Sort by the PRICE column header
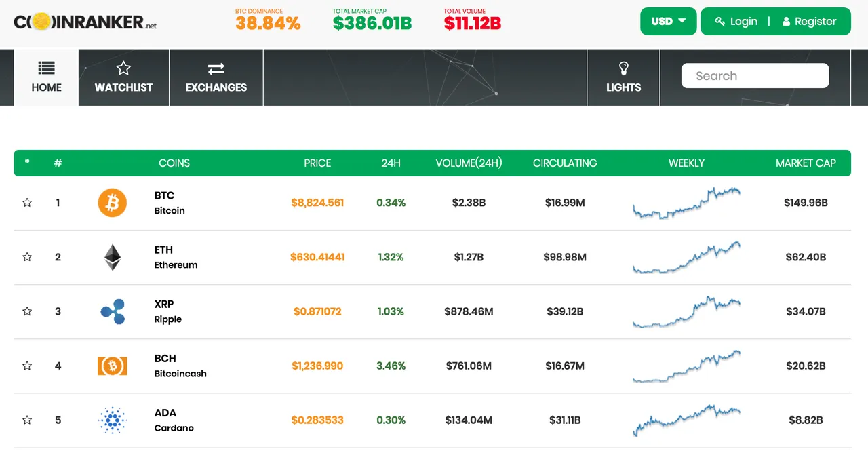868x451 pixels. pyautogui.click(x=317, y=163)
